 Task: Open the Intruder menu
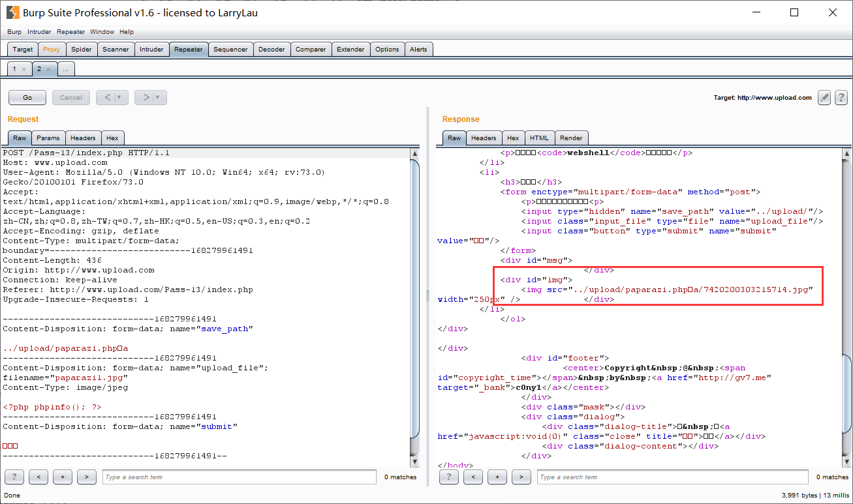tap(39, 31)
